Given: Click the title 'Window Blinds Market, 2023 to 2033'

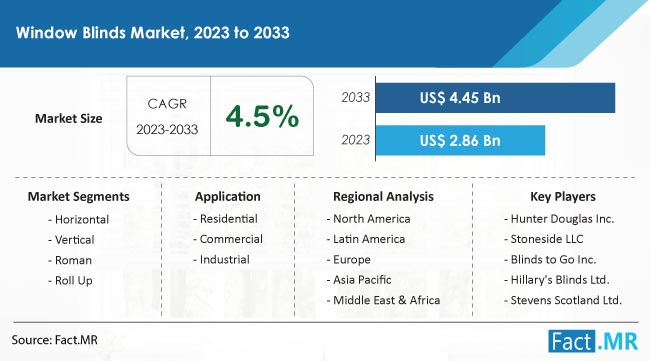Looking at the screenshot, I should tap(153, 33).
